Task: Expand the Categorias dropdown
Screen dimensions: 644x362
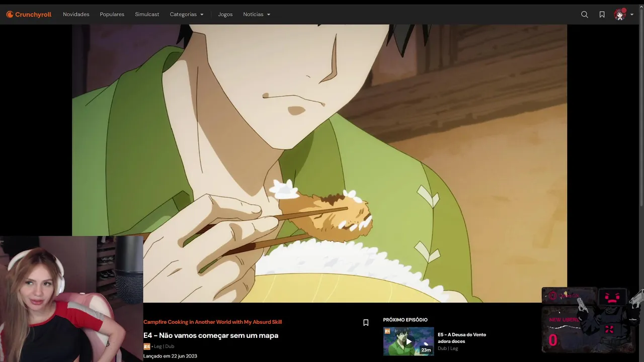Action: click(187, 15)
